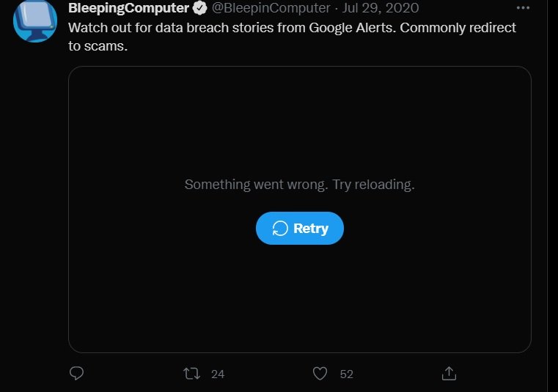The width and height of the screenshot is (558, 392).
Task: Open the BleepingComputer profile avatar
Action: [x=35, y=21]
